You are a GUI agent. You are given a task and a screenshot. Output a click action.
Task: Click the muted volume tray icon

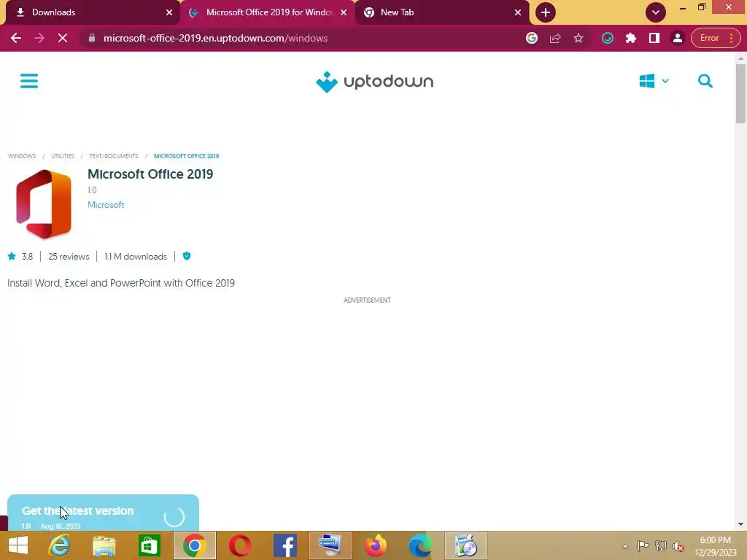[x=678, y=546]
